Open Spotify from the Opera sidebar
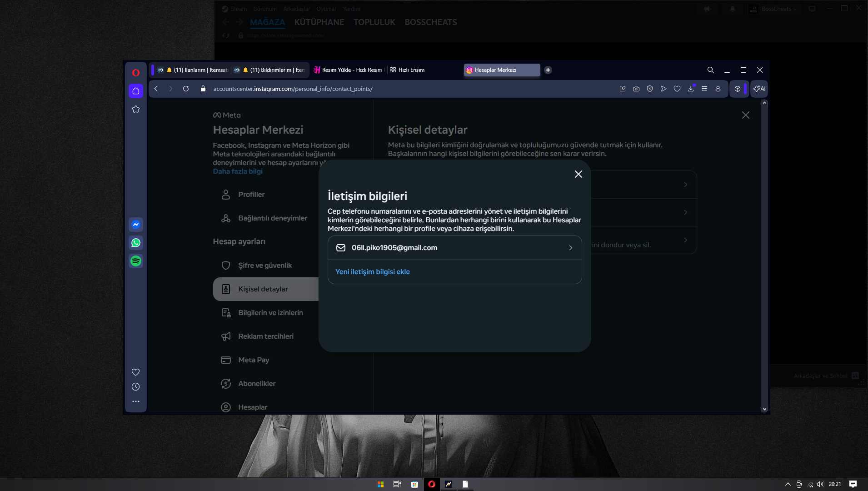The image size is (868, 491). click(136, 261)
